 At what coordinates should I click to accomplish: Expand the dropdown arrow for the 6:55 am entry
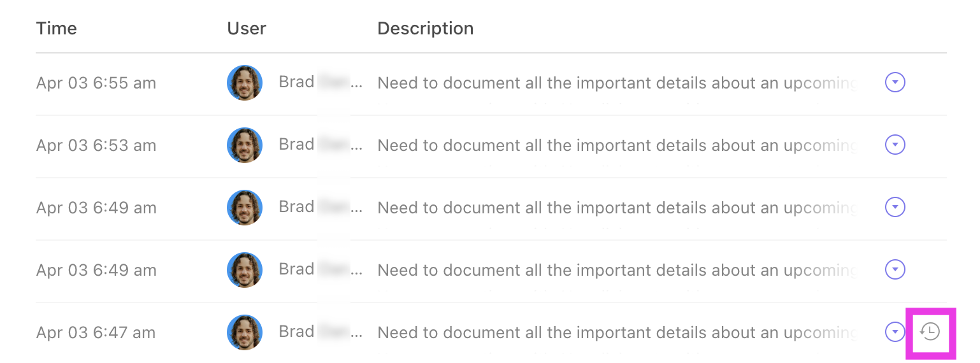pyautogui.click(x=895, y=83)
